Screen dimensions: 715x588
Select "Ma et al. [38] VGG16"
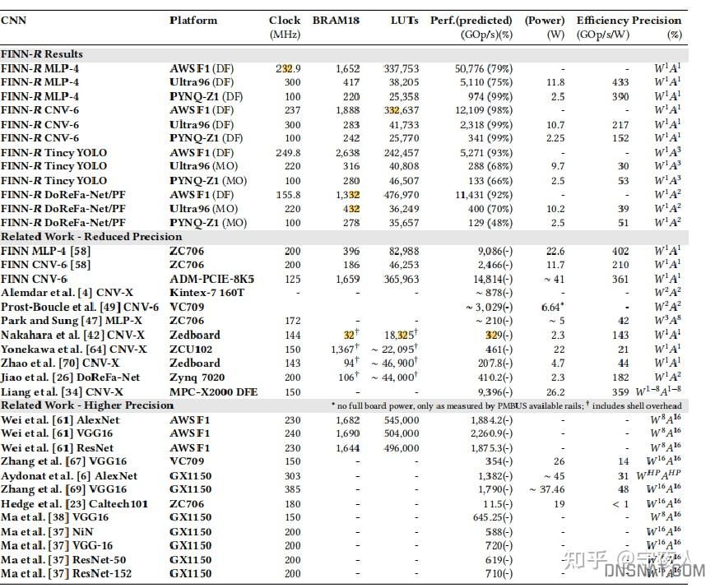[x=55, y=517]
